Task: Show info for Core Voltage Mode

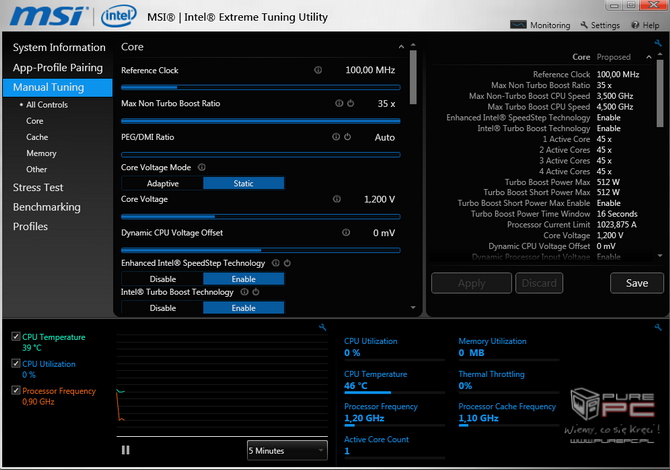Action: tap(202, 167)
